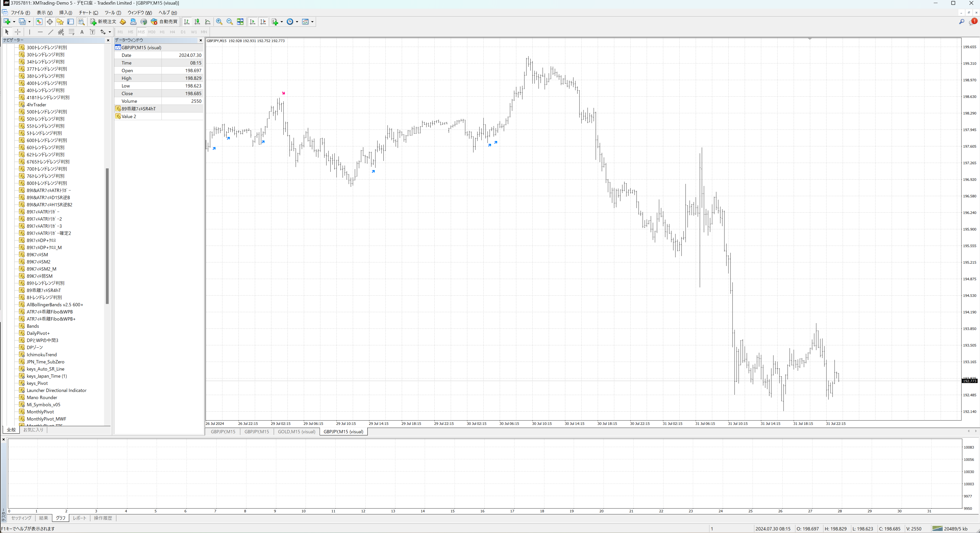
Task: Open the periodicity clock dropdown arrow
Action: [x=297, y=22]
